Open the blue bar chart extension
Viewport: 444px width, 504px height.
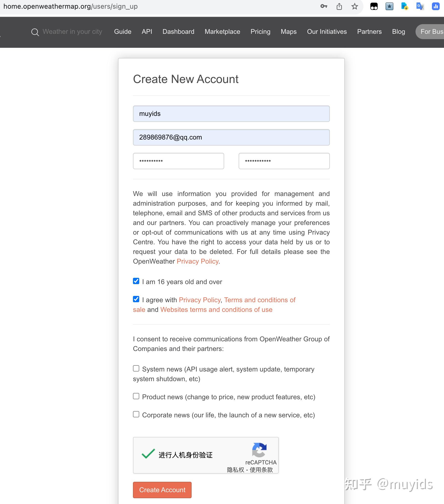point(436,6)
